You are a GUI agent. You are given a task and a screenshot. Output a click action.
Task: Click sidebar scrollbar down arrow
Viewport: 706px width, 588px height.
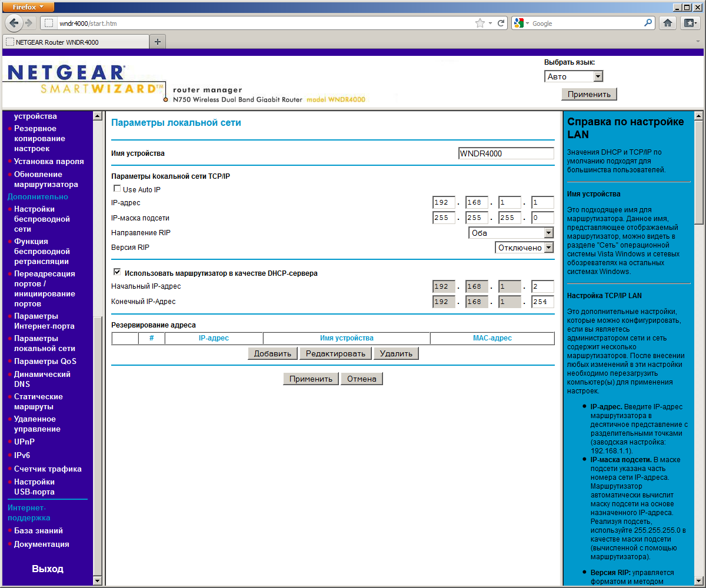98,580
